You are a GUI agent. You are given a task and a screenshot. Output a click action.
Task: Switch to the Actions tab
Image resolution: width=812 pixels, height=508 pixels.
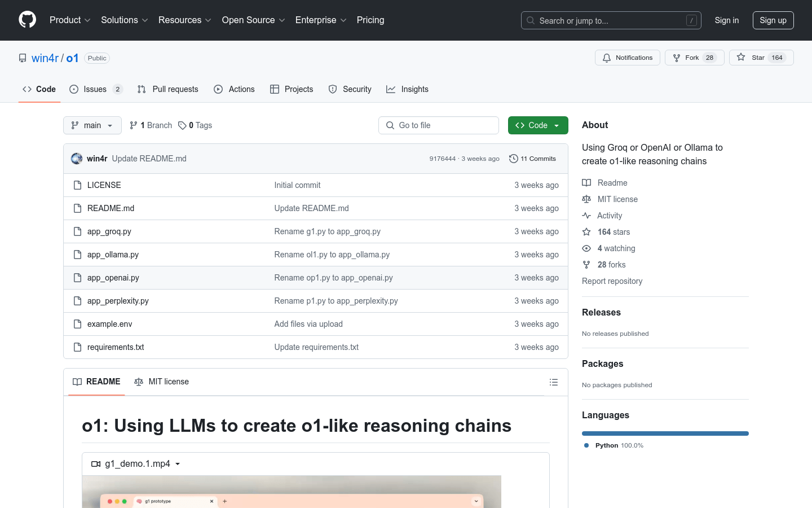point(235,89)
